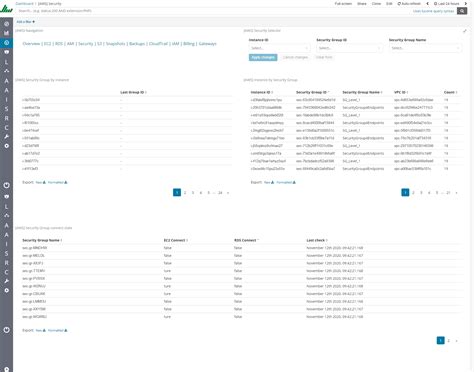Open RDS in AWS navigation
Screen dimensions: 474x372
click(x=59, y=44)
